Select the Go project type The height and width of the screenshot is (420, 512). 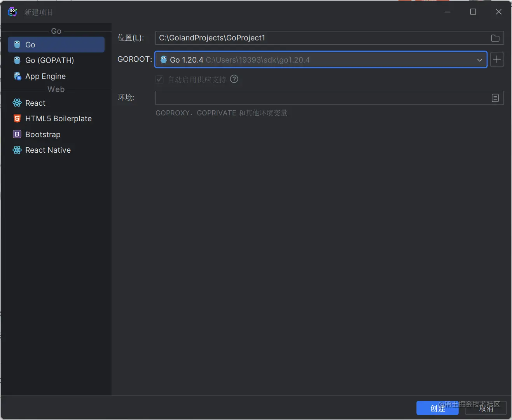click(56, 45)
